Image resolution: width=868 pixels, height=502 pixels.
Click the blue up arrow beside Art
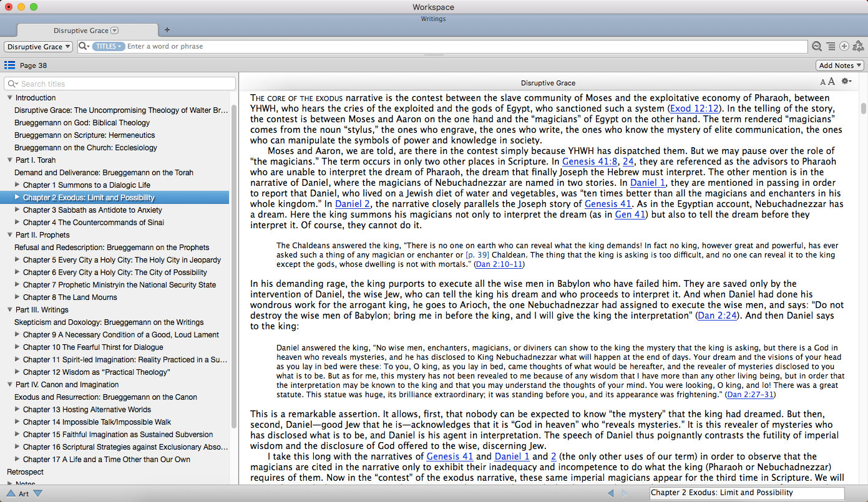point(11,493)
